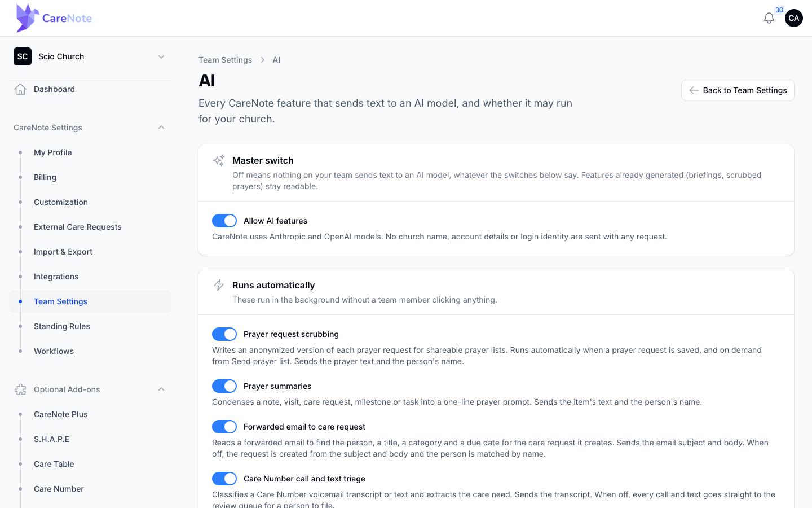The height and width of the screenshot is (508, 812).
Task: Open Dashboard in the sidebar
Action: click(x=90, y=89)
